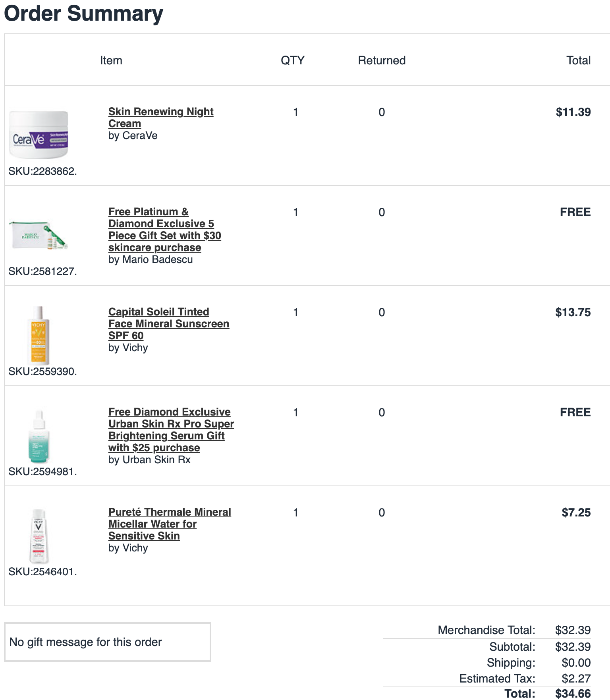Click the $11.39 night cream total
Image resolution: width=610 pixels, height=700 pixels.
(573, 112)
